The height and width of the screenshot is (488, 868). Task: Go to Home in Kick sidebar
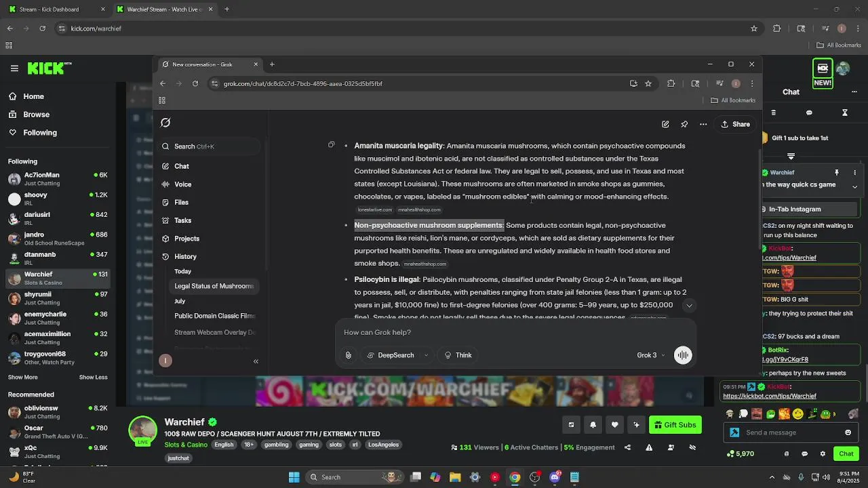coord(33,96)
